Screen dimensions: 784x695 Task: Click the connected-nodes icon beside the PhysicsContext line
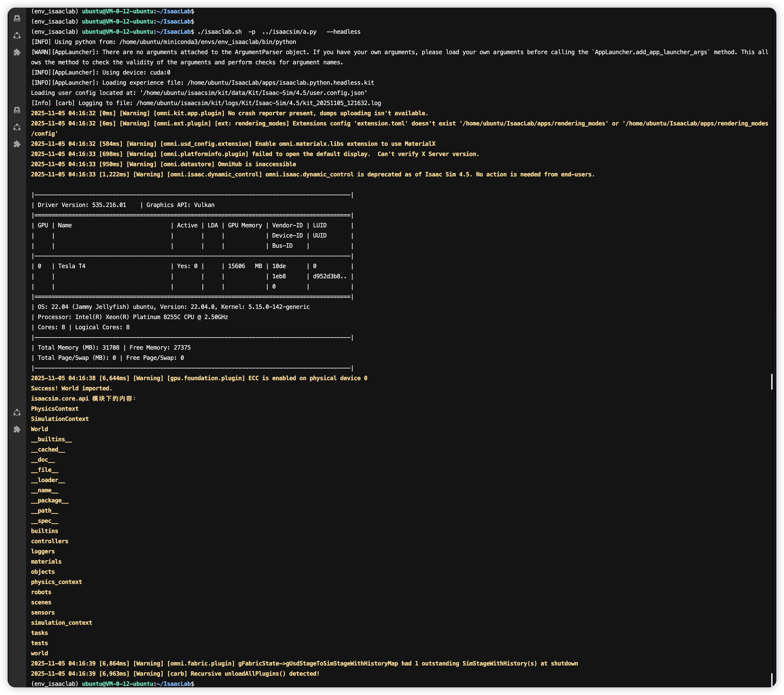point(17,412)
